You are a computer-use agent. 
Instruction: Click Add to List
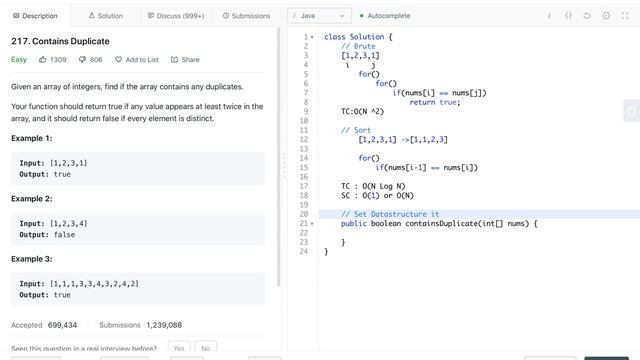tap(136, 60)
